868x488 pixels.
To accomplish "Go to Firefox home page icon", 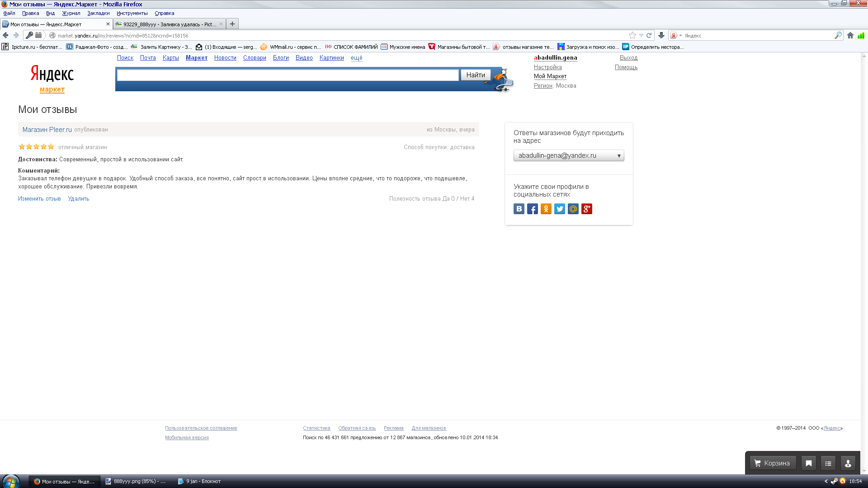I will (x=850, y=35).
